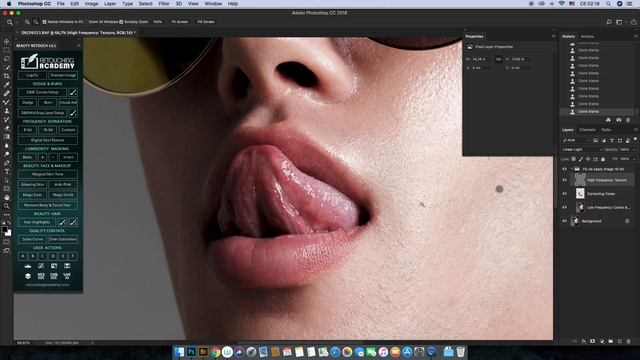Select the Eyedropper tool
The width and height of the screenshot is (640, 360).
(x=7, y=84)
